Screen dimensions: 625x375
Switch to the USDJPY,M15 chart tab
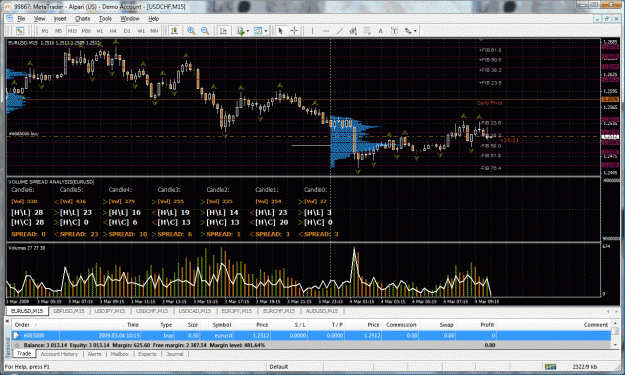tap(110, 311)
